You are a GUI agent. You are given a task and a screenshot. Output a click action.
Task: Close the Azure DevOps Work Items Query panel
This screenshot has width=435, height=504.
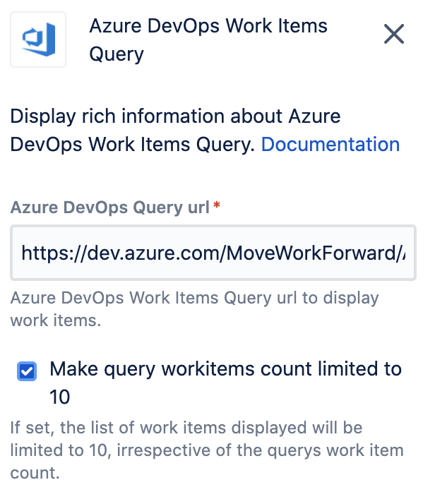(x=393, y=34)
